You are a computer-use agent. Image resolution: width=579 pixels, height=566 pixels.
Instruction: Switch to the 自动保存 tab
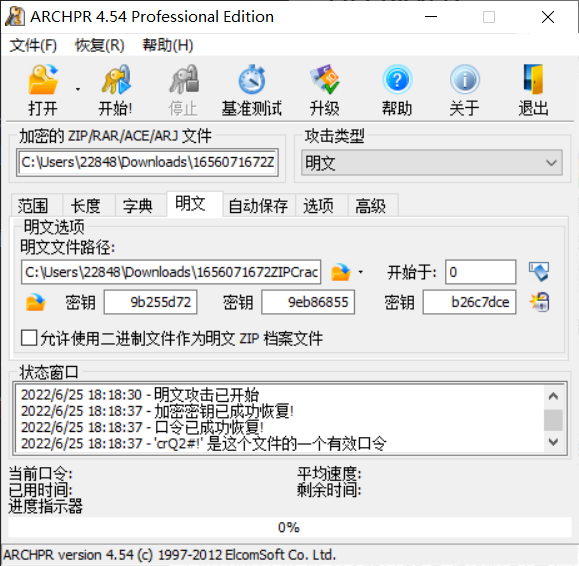point(258,206)
